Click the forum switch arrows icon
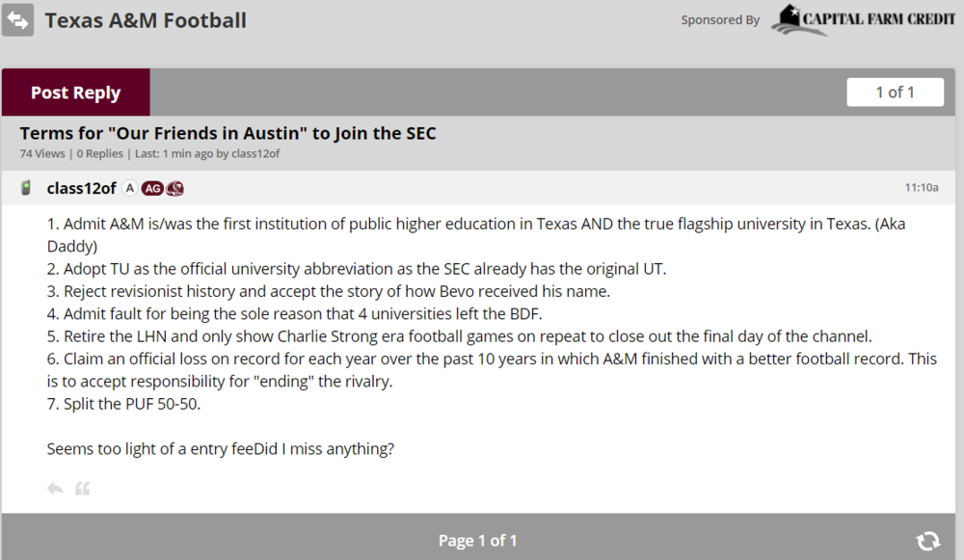The height and width of the screenshot is (560, 964). point(18,20)
